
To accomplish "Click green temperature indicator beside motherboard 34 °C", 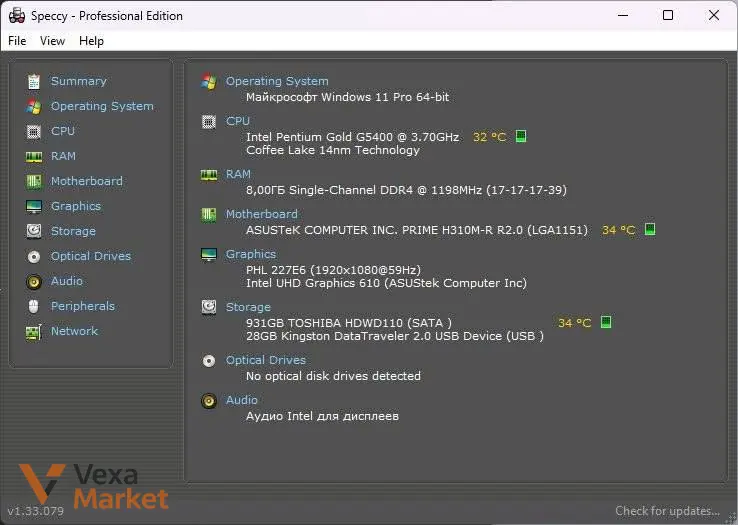I will click(650, 229).
